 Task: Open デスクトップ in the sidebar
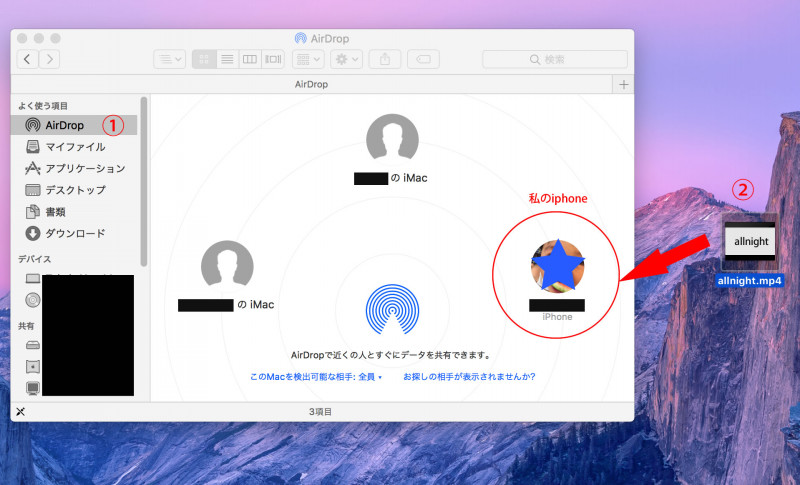(75, 190)
